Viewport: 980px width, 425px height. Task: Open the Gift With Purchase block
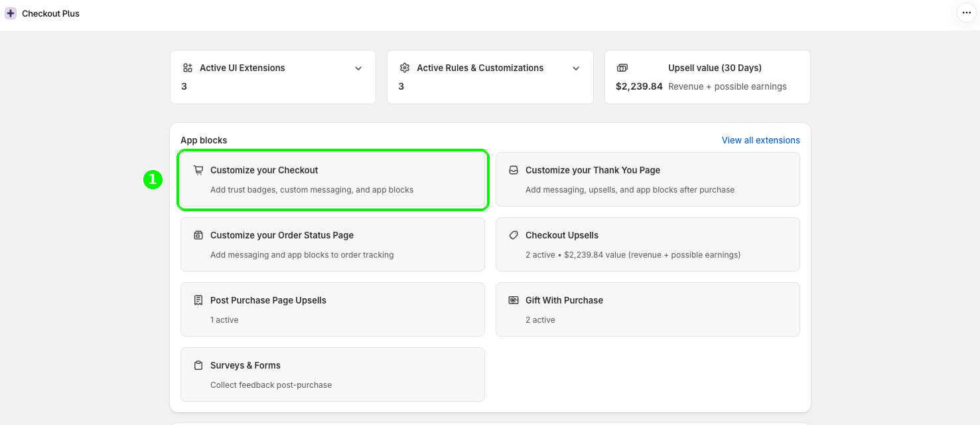pyautogui.click(x=648, y=309)
